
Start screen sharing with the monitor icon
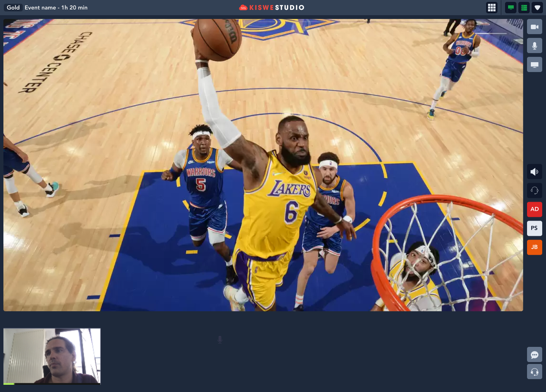coord(535,65)
